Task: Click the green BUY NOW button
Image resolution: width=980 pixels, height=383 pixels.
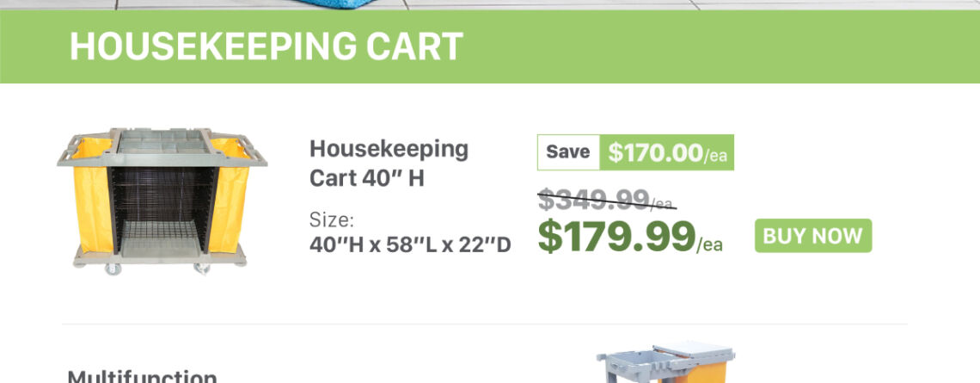Action: pyautogui.click(x=812, y=236)
